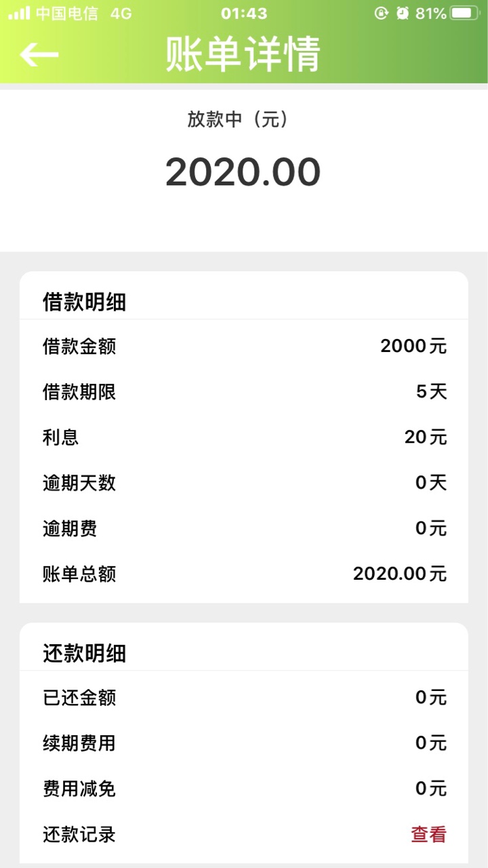Select the 2020.00 loan amount display
The width and height of the screenshot is (488, 868).
click(x=243, y=172)
